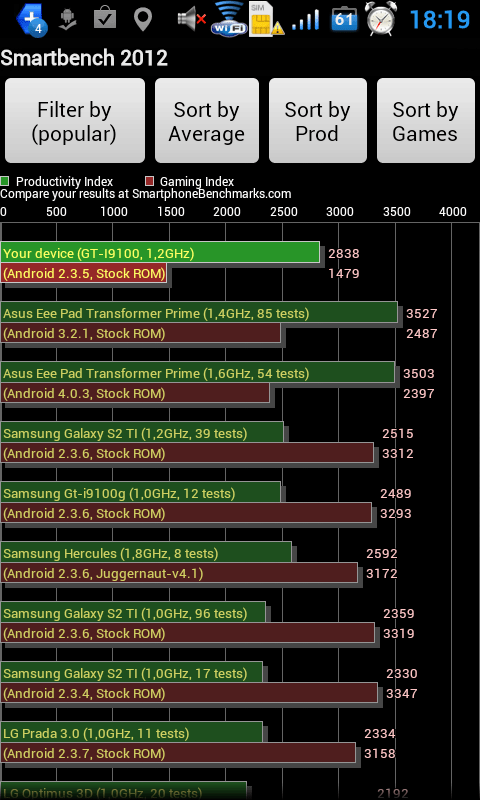Screen dimensions: 480x800
Task: Select Your device GT-I9100 productivity bar
Action: pos(160,253)
